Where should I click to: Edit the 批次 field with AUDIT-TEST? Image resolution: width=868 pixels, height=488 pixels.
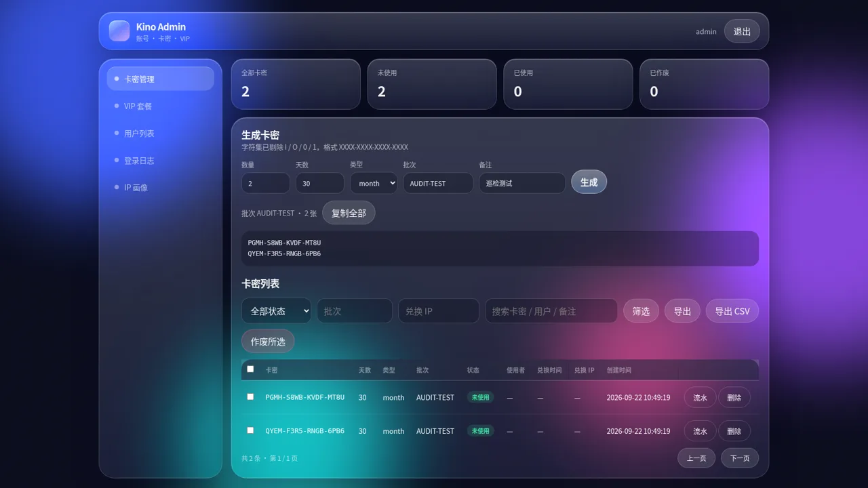(x=438, y=183)
